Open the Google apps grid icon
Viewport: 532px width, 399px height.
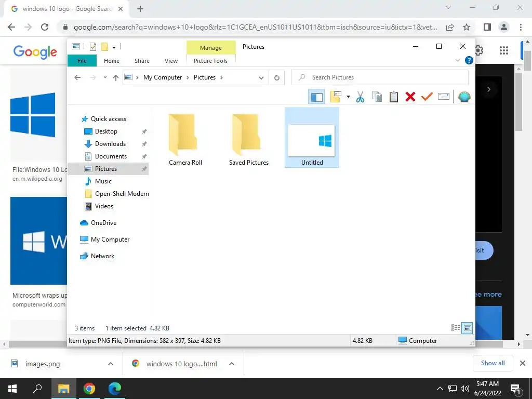tap(504, 50)
